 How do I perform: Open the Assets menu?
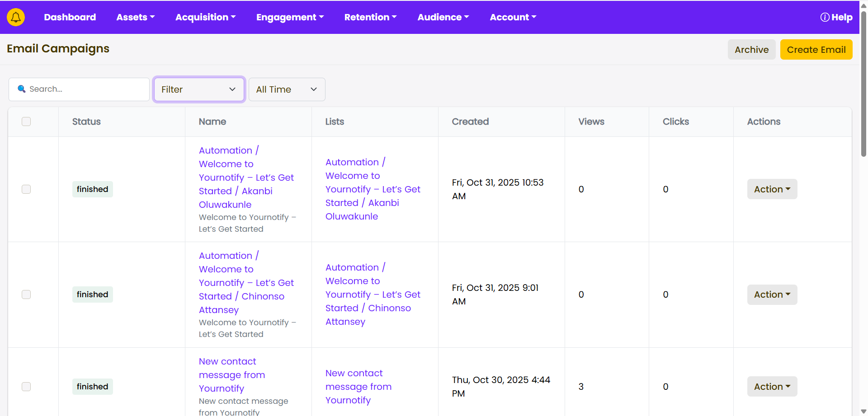click(x=135, y=17)
